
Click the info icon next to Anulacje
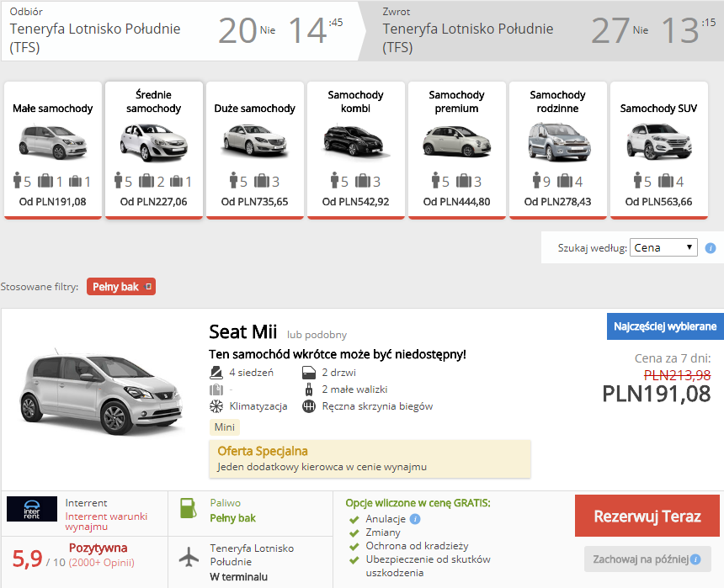pos(415,519)
